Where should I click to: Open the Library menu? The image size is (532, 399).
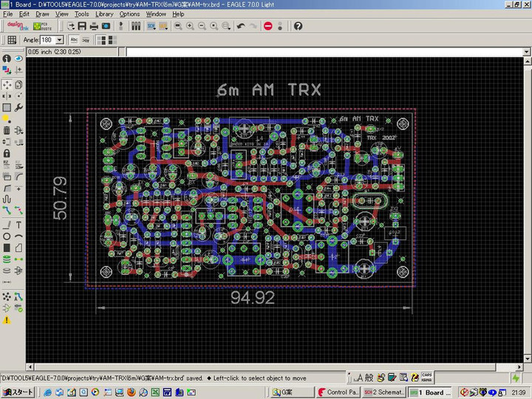(104, 14)
